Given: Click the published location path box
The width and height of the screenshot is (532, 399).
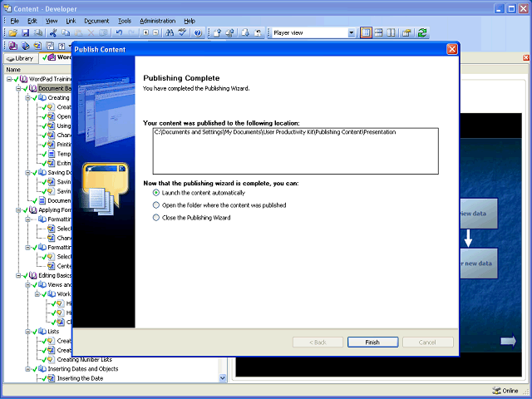Looking at the screenshot, I should [296, 151].
